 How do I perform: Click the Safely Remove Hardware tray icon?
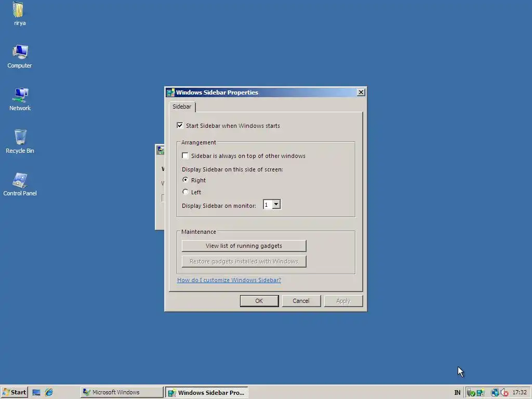(471, 393)
